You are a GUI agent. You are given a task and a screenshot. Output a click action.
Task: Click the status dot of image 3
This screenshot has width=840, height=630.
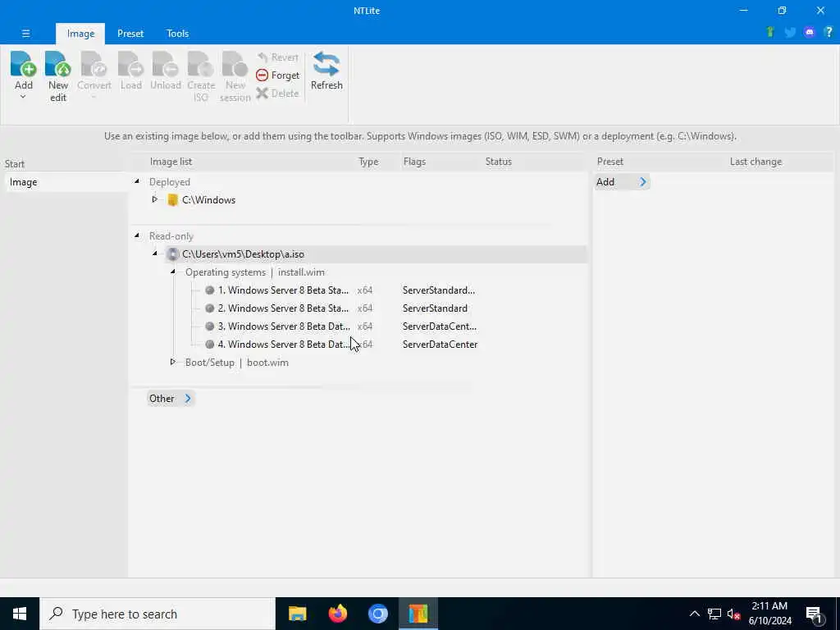tap(209, 326)
